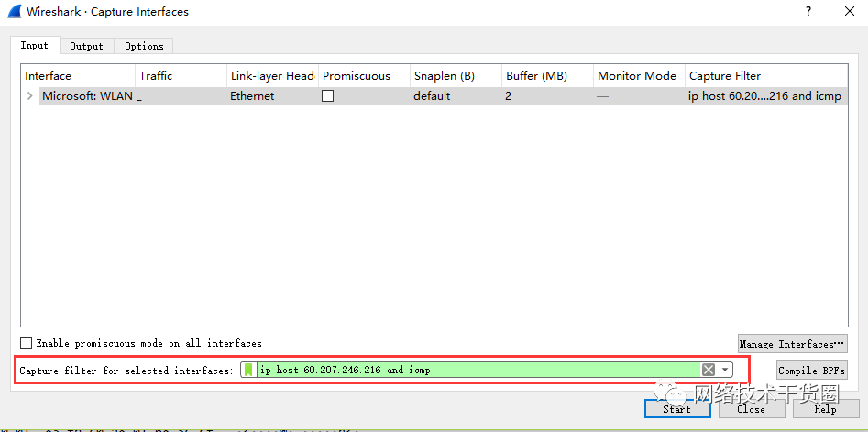Switch to the Output tab
This screenshot has width=868, height=432.
coord(86,46)
